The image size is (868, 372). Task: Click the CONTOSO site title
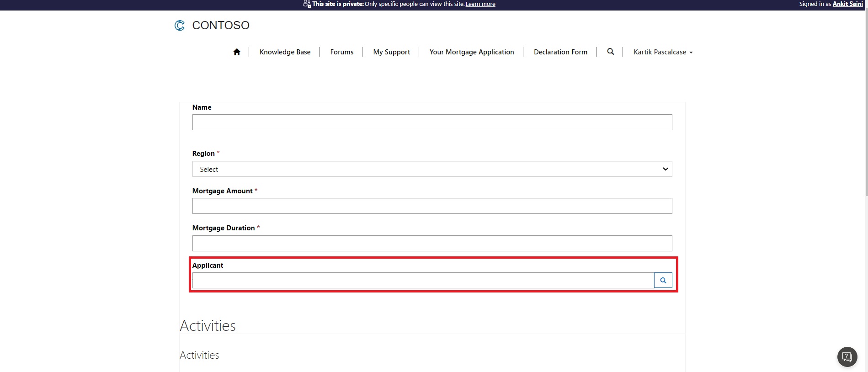tap(221, 26)
